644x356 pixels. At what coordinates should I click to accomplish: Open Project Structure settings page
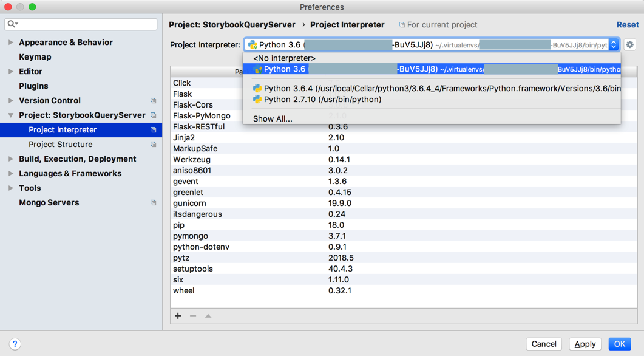61,145
